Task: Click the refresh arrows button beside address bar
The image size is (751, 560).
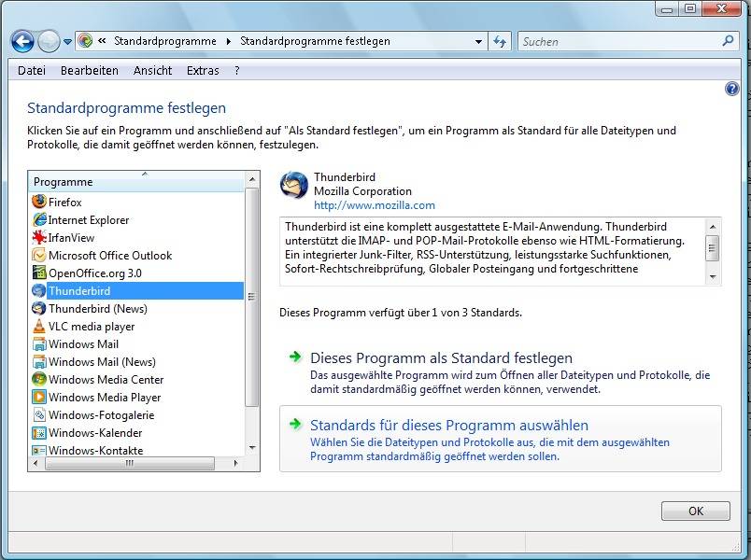Action: 500,42
